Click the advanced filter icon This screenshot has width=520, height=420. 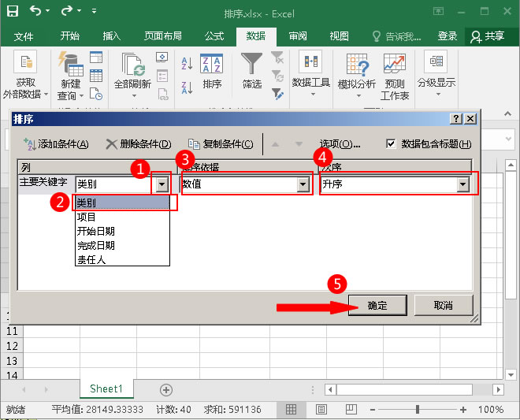277,94
